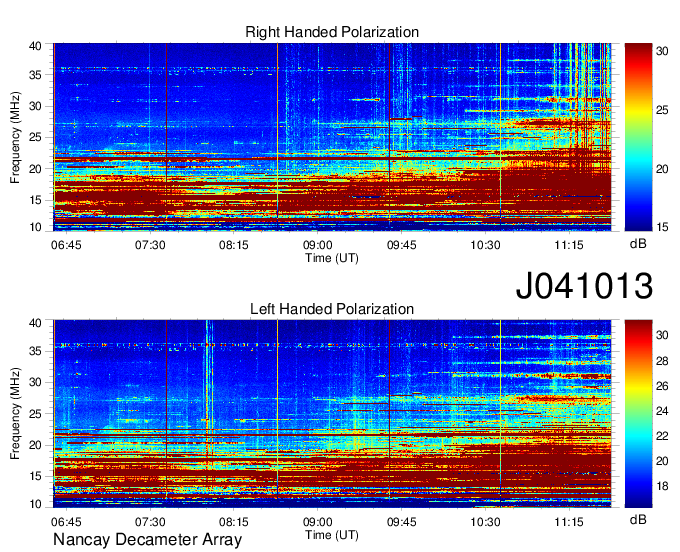Click the bottom plot's Time (UT) axis label

coord(332,535)
